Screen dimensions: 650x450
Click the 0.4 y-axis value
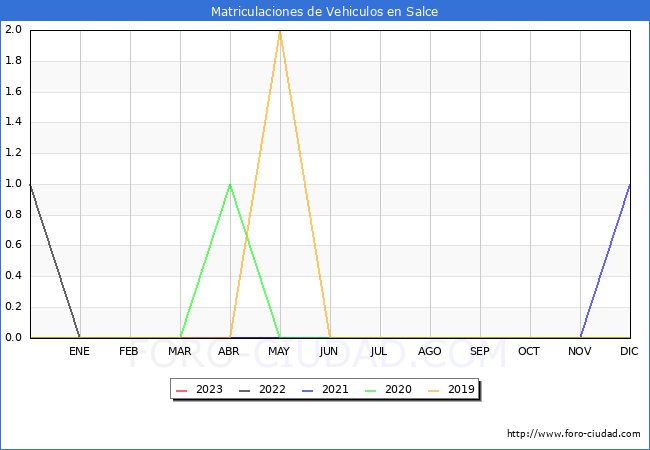coord(13,276)
